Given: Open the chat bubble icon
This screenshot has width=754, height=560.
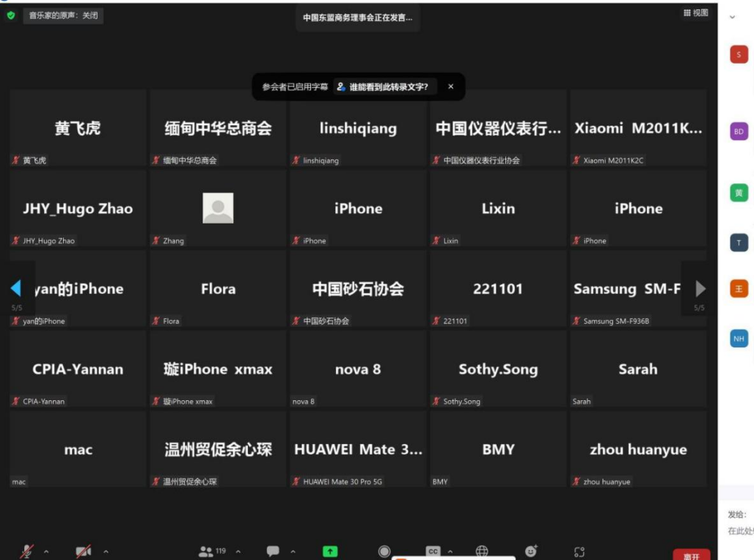Looking at the screenshot, I should pos(273,551).
